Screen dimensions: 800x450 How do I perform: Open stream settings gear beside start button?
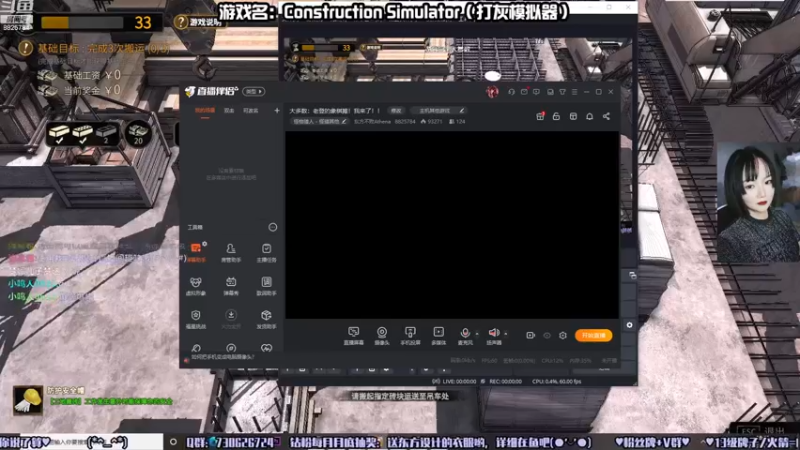click(x=563, y=335)
